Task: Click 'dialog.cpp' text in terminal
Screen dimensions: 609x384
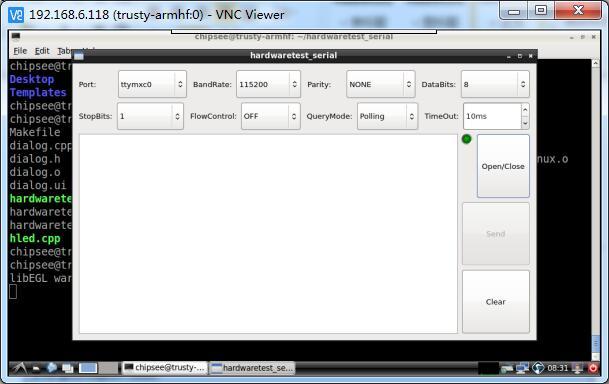Action: (x=41, y=146)
